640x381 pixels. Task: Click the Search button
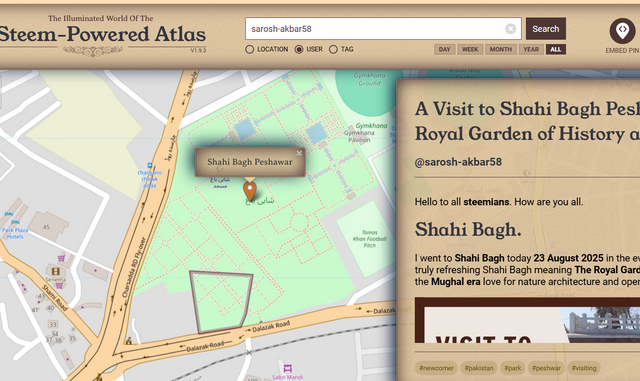click(x=545, y=29)
